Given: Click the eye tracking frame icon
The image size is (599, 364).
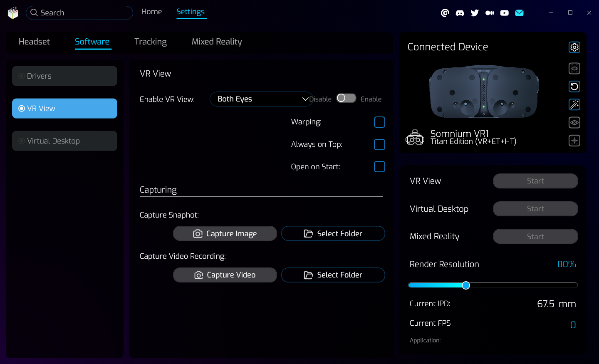Looking at the screenshot, I should (574, 68).
